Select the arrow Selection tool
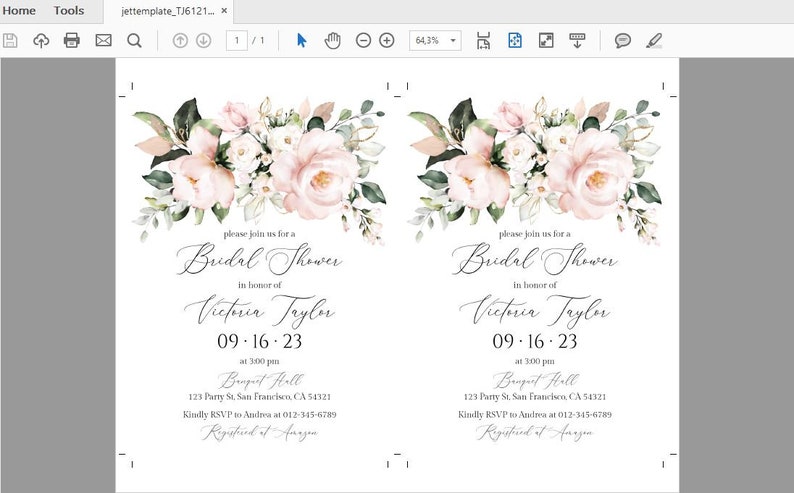This screenshot has width=794, height=493. pyautogui.click(x=301, y=40)
